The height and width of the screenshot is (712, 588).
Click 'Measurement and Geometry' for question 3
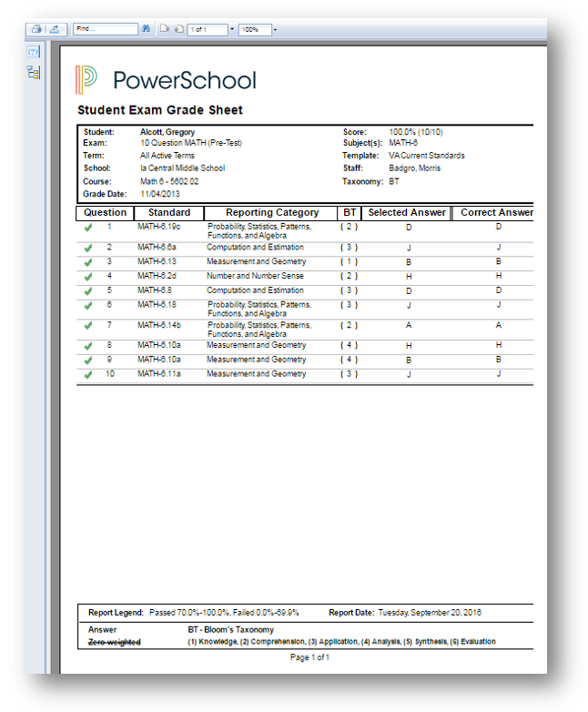pyautogui.click(x=257, y=261)
